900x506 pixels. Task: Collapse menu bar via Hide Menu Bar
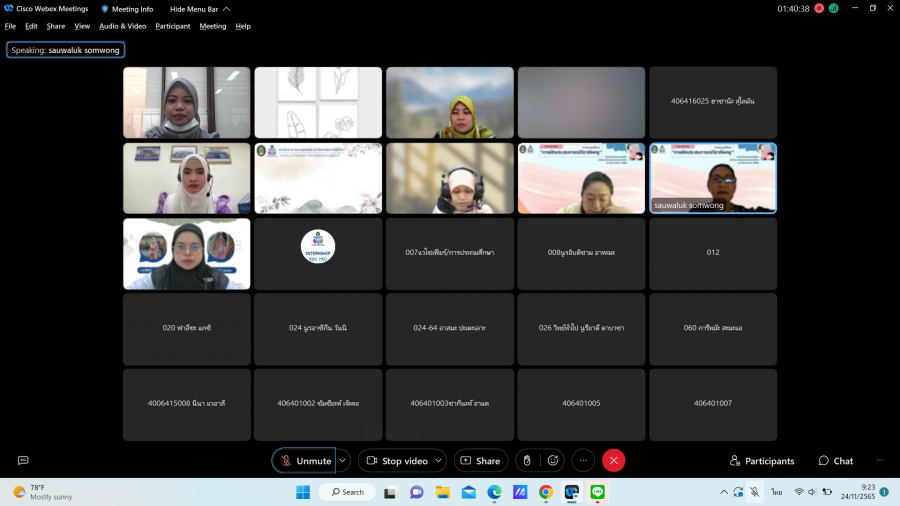[x=199, y=9]
